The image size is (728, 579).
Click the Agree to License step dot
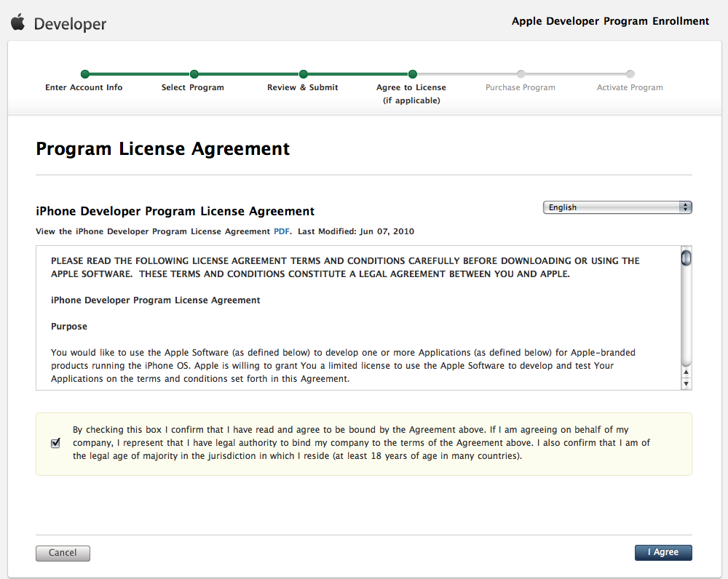[x=412, y=74]
